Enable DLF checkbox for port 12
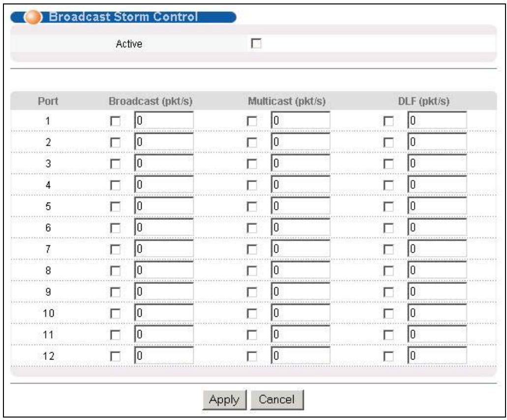The width and height of the screenshot is (507, 420). [x=388, y=356]
